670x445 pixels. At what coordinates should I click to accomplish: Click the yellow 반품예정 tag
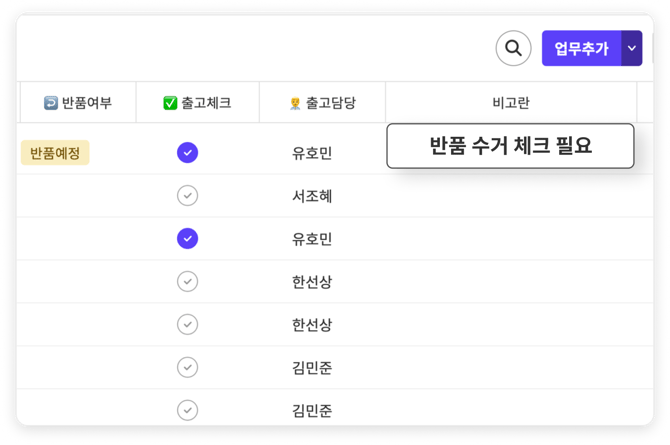pos(55,152)
